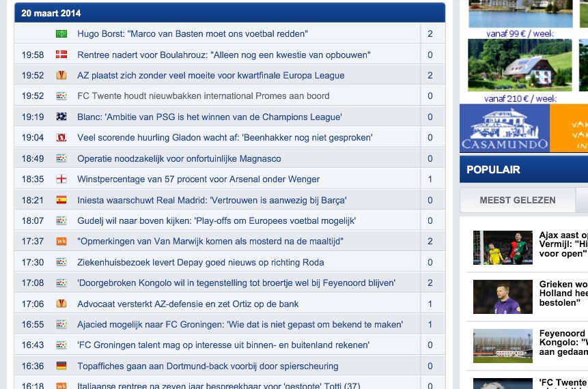
Task: Click the Danish flag icon beside the Boulahrouz headline
Action: pyautogui.click(x=61, y=55)
